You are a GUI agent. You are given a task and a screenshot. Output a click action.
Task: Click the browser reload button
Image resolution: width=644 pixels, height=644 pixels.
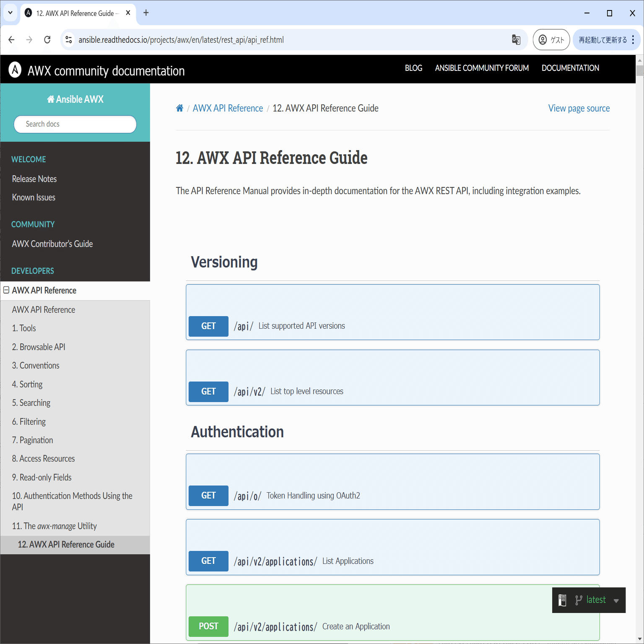[47, 39]
